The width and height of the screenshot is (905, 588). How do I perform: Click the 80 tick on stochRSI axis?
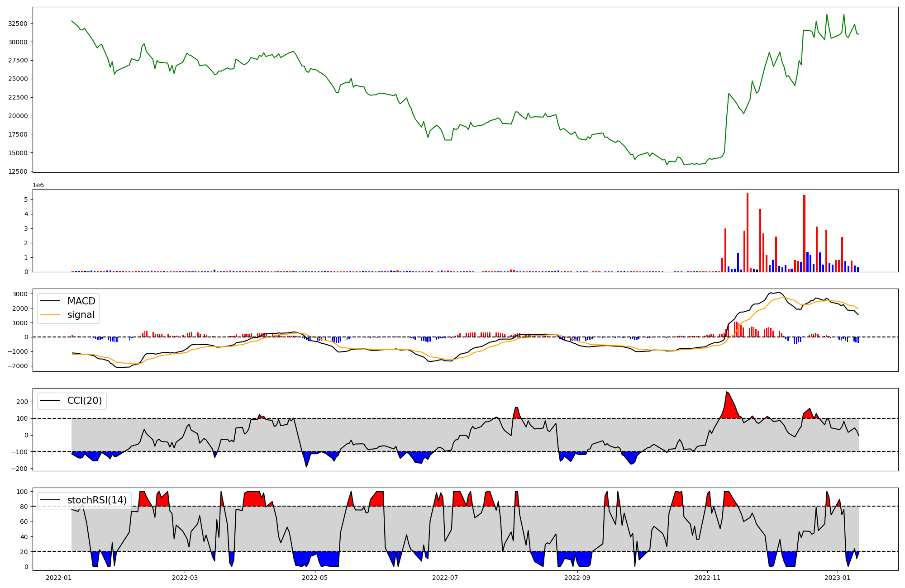[x=24, y=507]
